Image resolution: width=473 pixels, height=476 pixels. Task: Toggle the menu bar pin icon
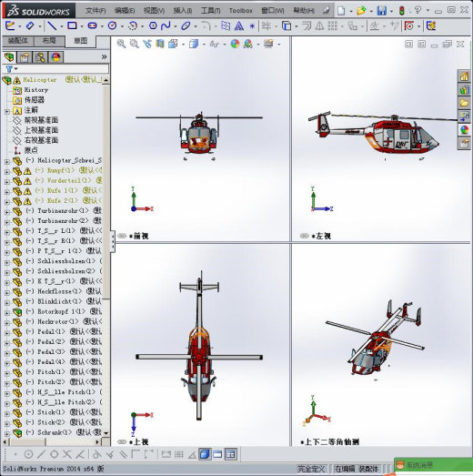[x=327, y=11]
